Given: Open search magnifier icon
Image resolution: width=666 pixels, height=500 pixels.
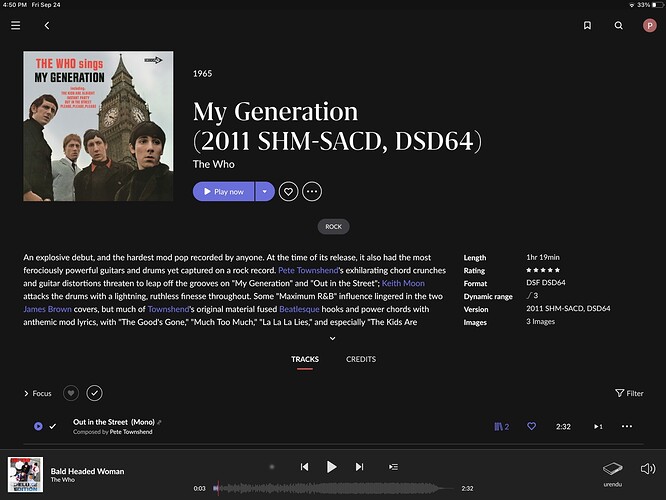Looking at the screenshot, I should point(618,25).
